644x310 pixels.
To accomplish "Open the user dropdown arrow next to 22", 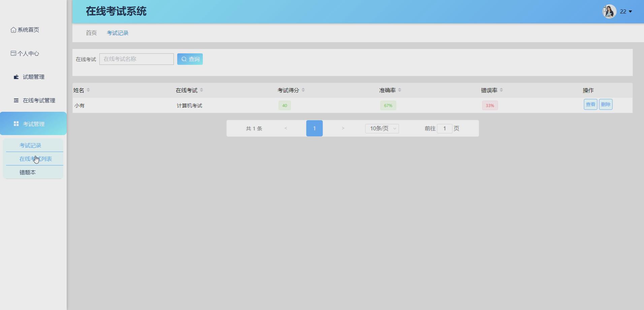I will (631, 11).
